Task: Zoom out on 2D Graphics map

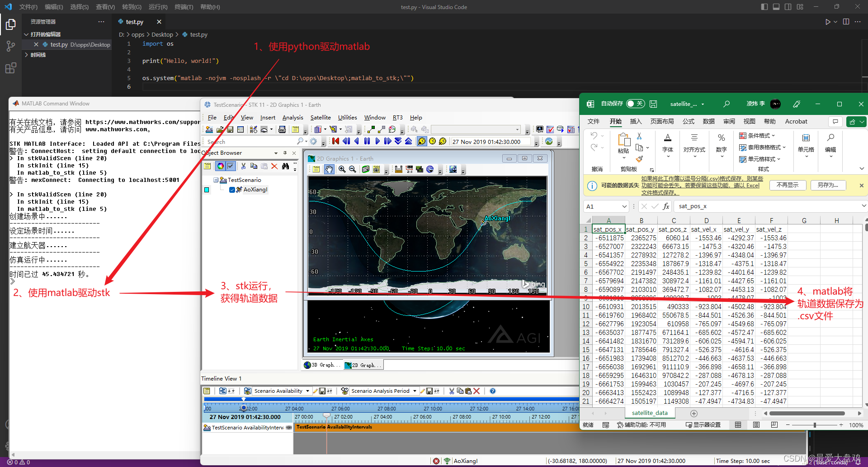Action: (353, 169)
